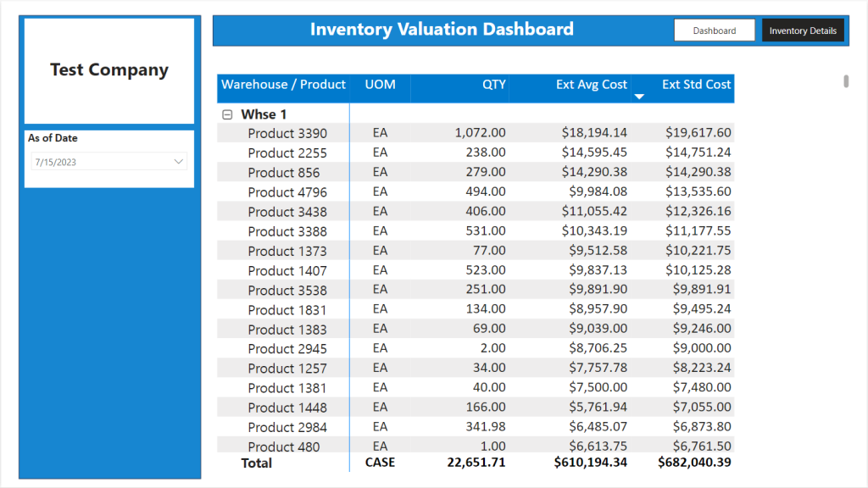This screenshot has width=868, height=488.
Task: Click the sort arrow under Ext Avg Cost
Action: point(639,97)
